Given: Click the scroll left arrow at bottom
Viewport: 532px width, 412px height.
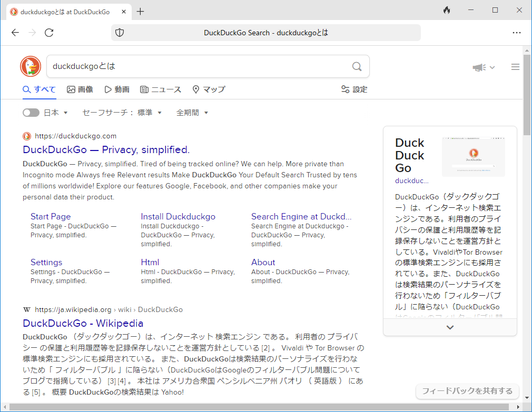Looking at the screenshot, I should tap(4, 407).
